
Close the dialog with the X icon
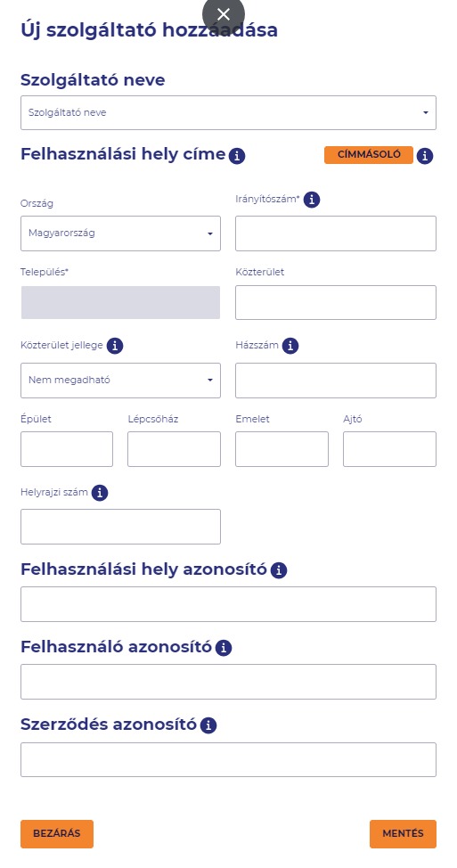coord(224,14)
